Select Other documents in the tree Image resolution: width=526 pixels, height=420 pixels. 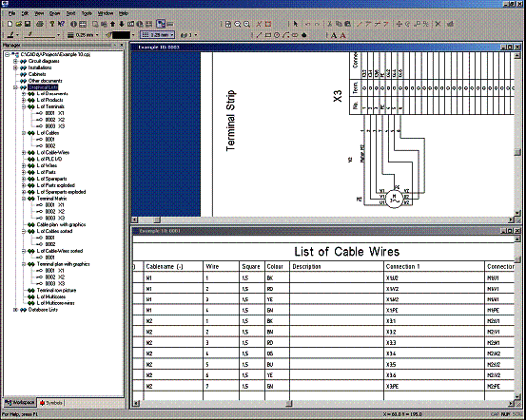coord(45,81)
